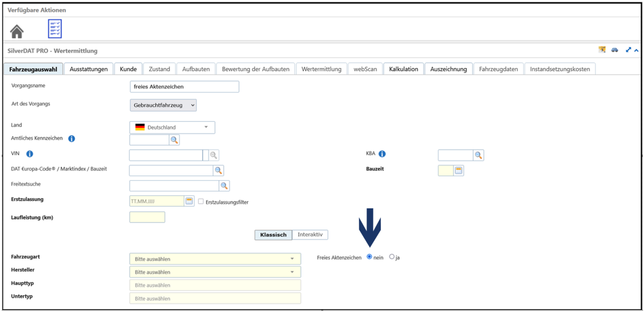Enable the Erstzulassungsfilter checkbox
Image resolution: width=644 pixels, height=312 pixels.
[x=201, y=202]
